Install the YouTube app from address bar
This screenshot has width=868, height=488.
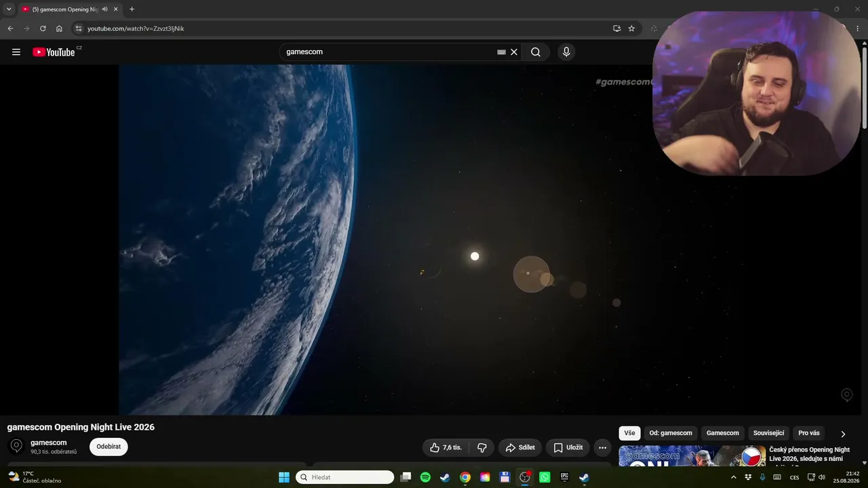pos(616,28)
